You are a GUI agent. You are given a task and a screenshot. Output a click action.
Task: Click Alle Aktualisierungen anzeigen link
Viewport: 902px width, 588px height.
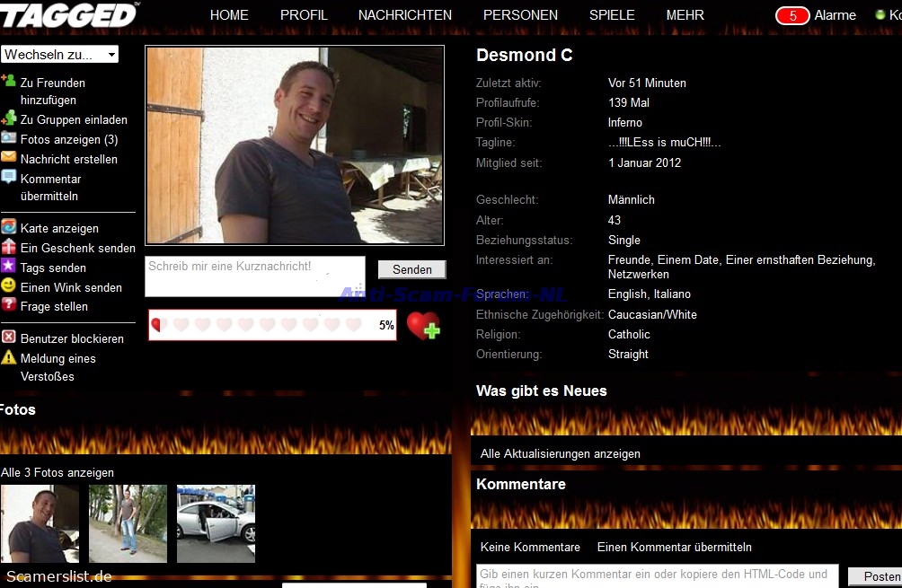coord(561,454)
